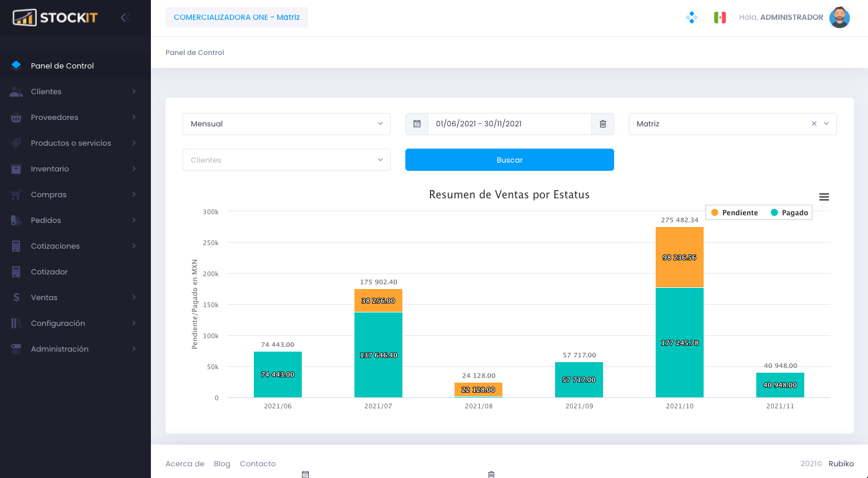Viewport: 868px width, 478px height.
Task: Click the Buscar button
Action: (509, 160)
